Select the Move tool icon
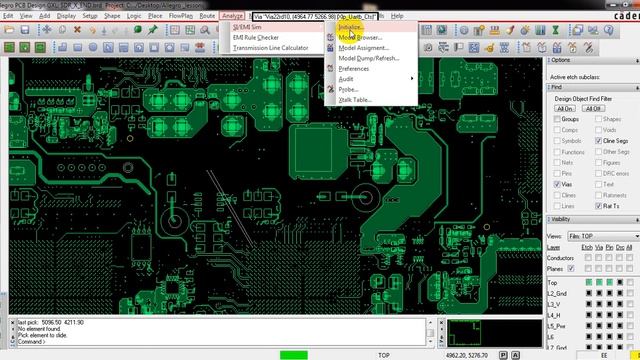This screenshot has height=360, width=640. [47, 30]
